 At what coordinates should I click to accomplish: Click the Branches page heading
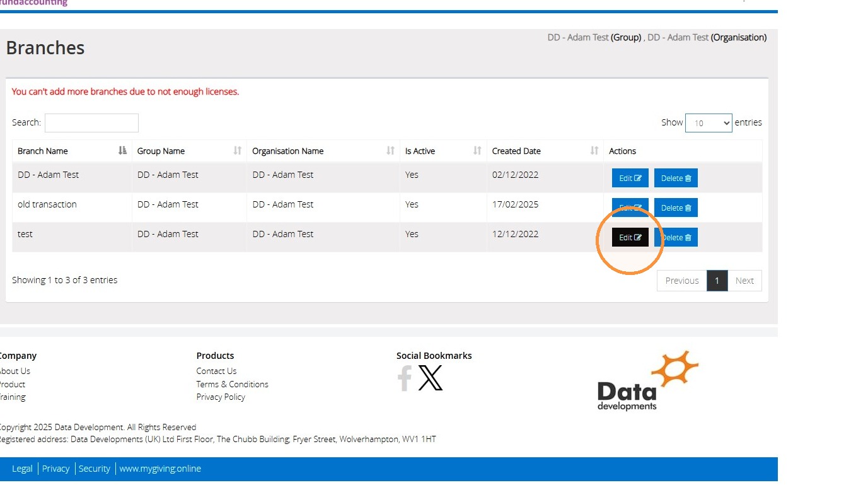(x=45, y=48)
